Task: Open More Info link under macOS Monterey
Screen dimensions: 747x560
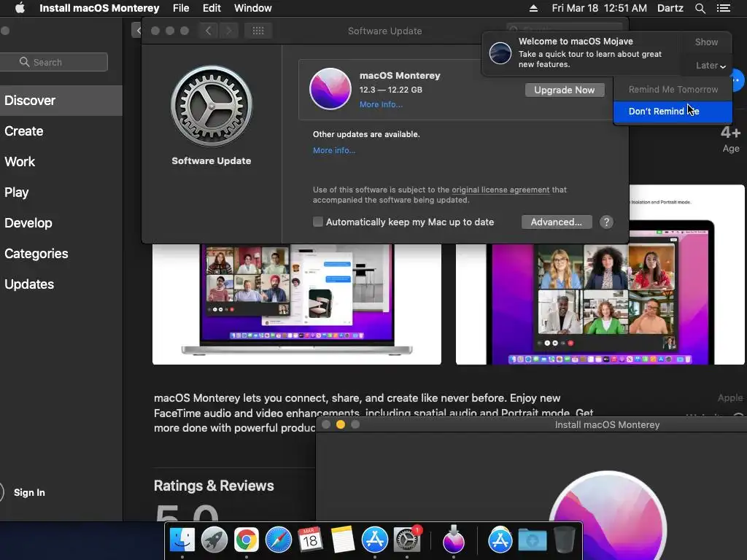Action: pyautogui.click(x=381, y=104)
